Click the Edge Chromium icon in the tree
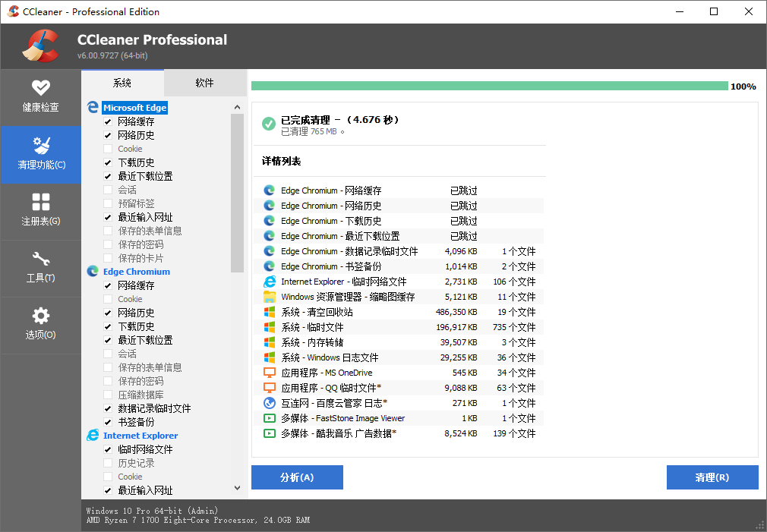767x532 pixels. coord(93,272)
